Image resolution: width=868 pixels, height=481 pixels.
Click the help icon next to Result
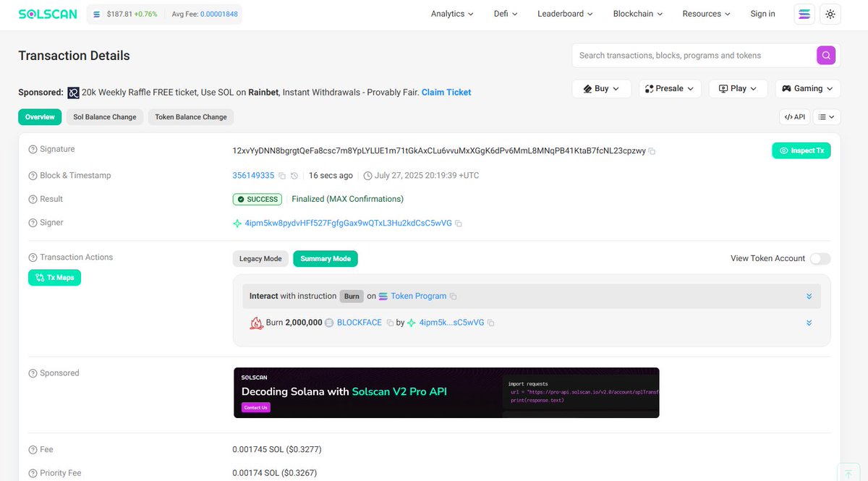click(33, 200)
